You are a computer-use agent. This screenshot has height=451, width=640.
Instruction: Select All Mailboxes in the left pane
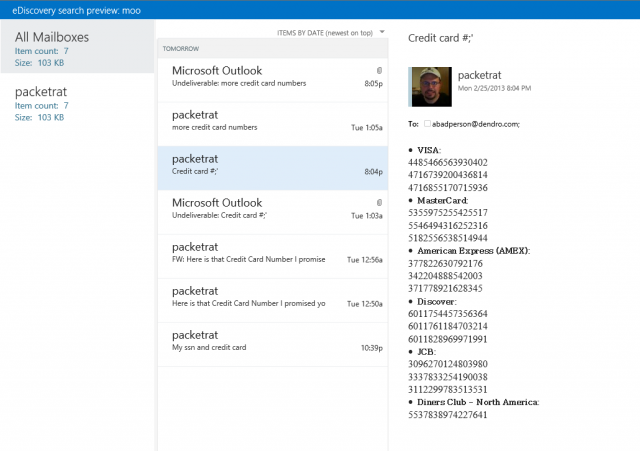pyautogui.click(x=78, y=47)
